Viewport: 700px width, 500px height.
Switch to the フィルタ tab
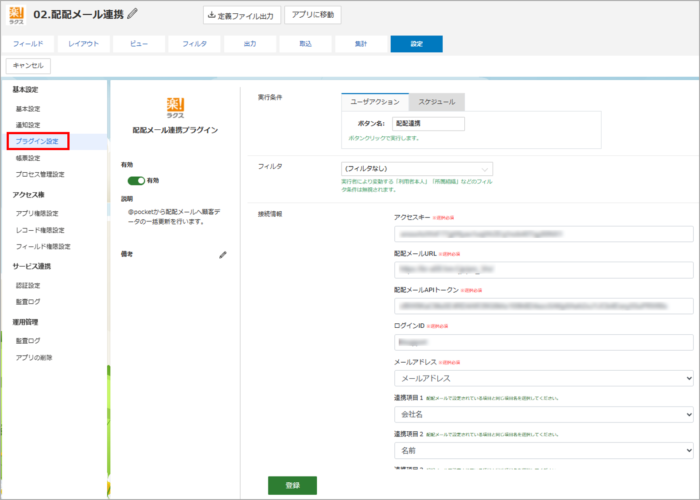coord(194,44)
